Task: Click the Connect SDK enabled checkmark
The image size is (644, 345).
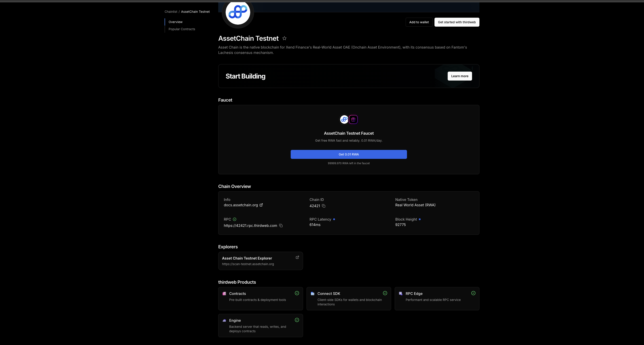Action: point(385,293)
